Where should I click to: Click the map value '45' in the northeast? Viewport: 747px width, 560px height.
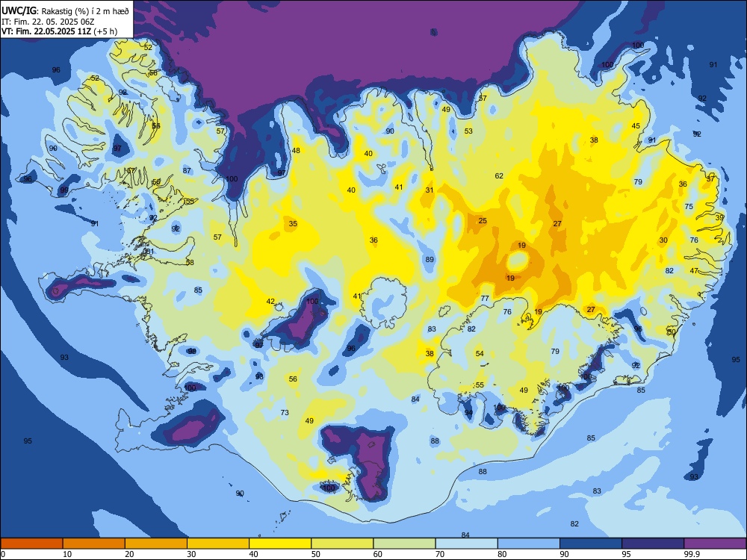pyautogui.click(x=636, y=125)
